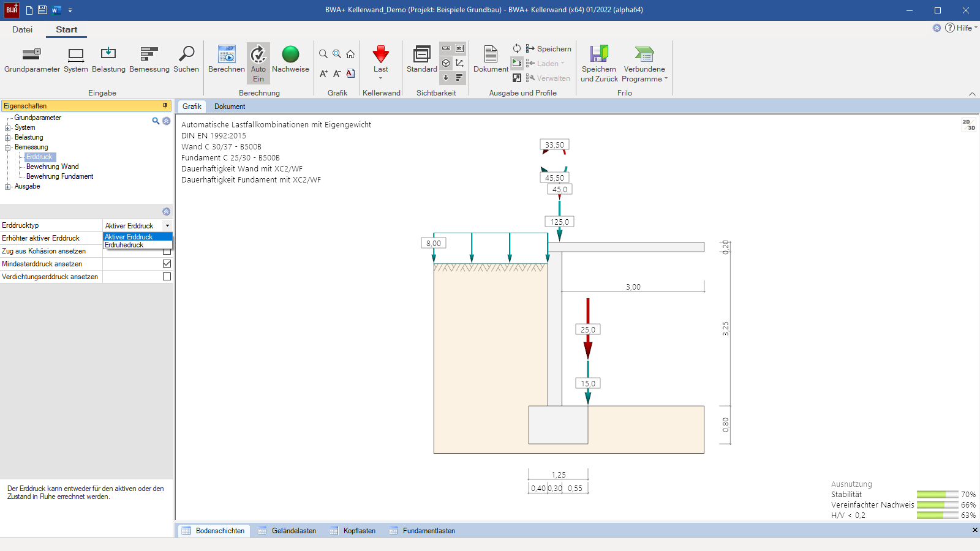Screen dimensions: 980x551
Task: Open the Bodenschichten table tab
Action: [213, 531]
